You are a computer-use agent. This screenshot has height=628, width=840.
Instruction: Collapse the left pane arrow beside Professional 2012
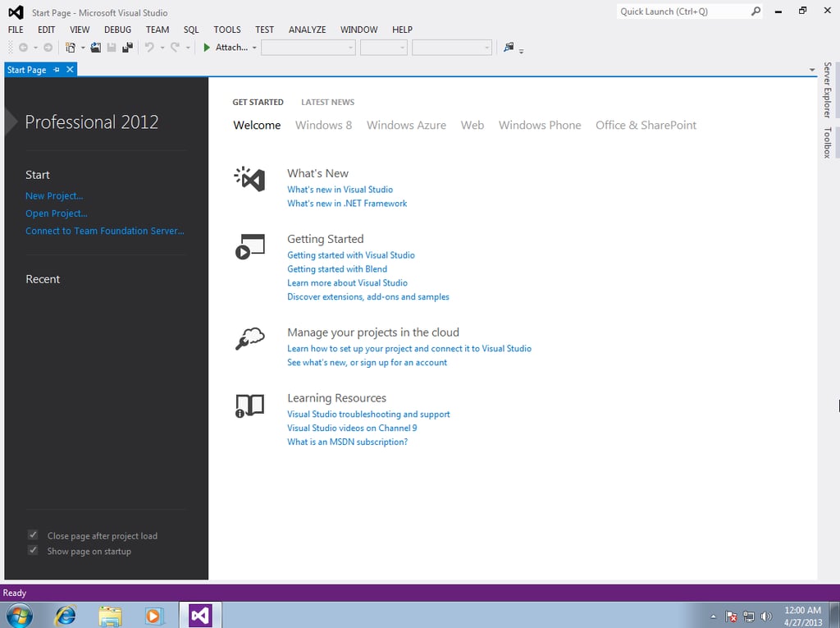click(x=11, y=121)
